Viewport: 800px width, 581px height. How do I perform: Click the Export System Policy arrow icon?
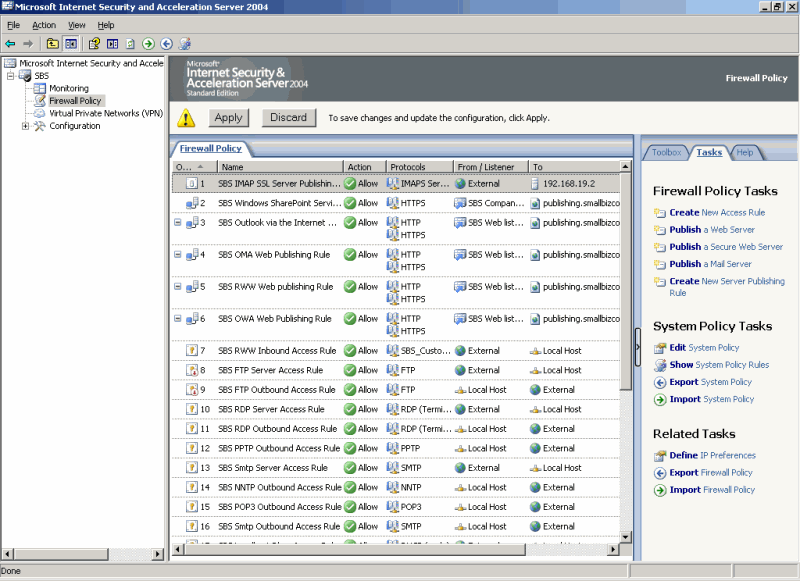[x=660, y=383]
